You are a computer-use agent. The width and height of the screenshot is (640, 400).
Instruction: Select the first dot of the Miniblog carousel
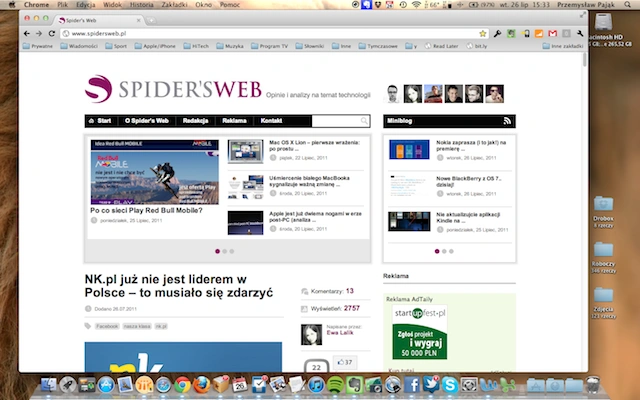437,251
